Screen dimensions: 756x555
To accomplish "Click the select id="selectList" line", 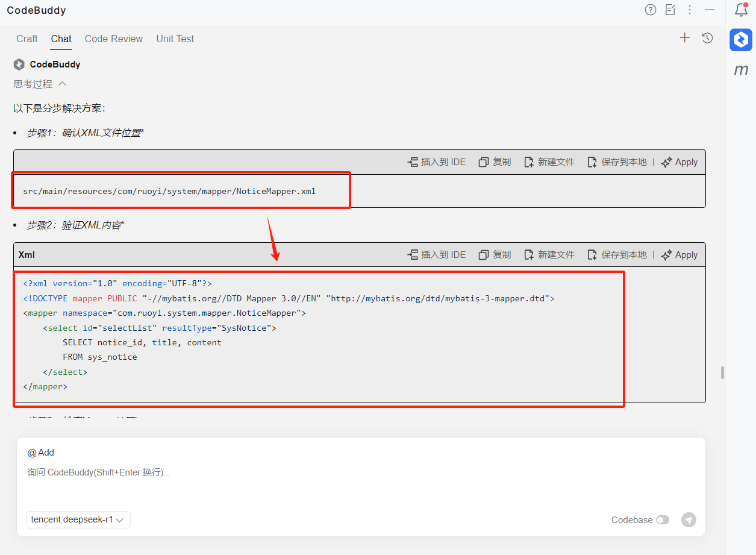I will click(160, 328).
